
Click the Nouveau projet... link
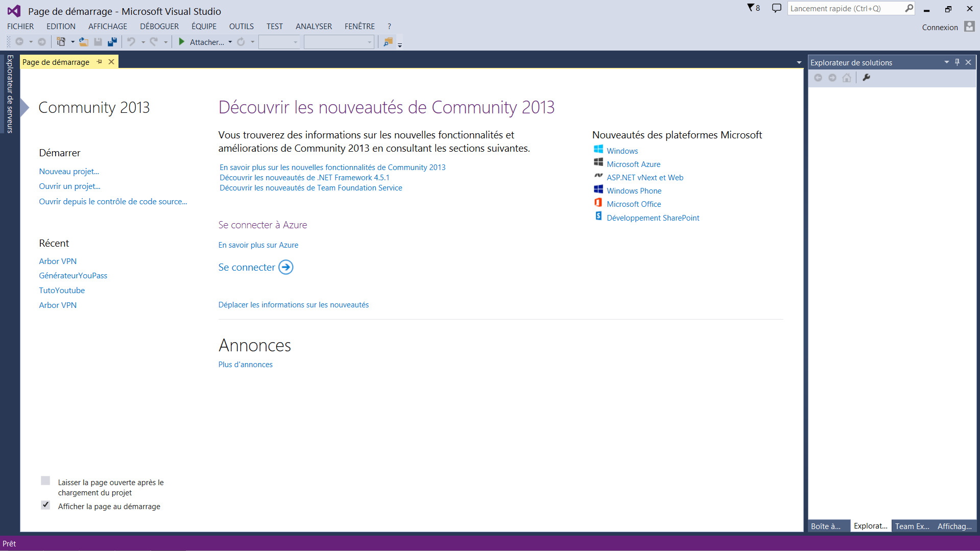[69, 172]
